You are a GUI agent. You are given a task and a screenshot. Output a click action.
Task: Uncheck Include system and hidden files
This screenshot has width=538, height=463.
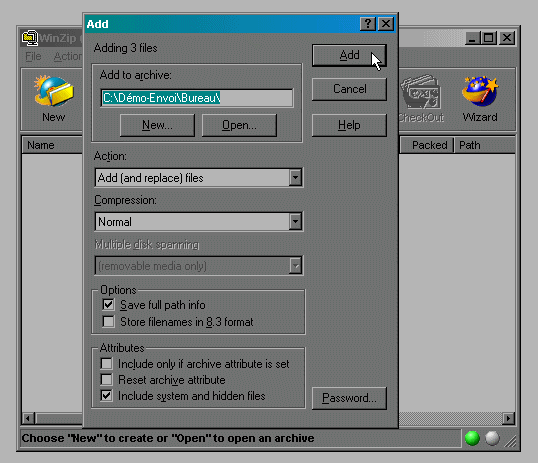106,396
